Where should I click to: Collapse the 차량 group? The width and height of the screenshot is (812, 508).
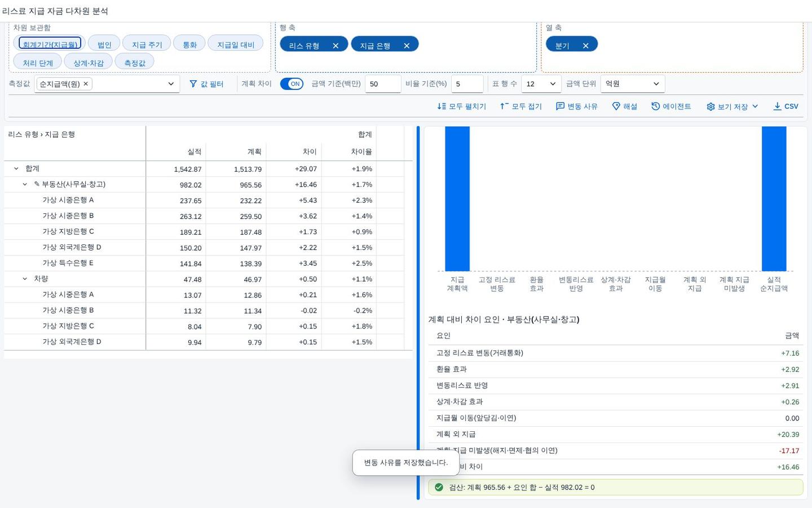(25, 279)
